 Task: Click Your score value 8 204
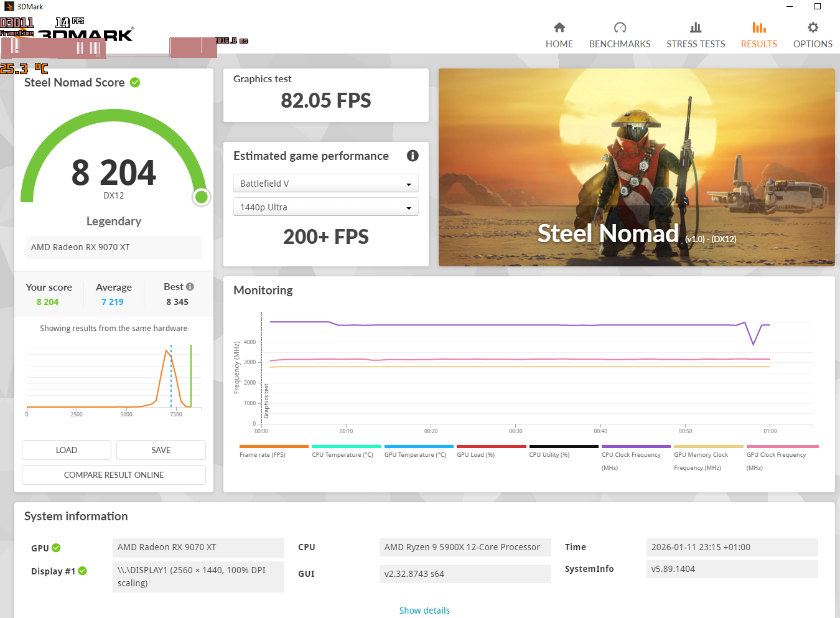(48, 302)
